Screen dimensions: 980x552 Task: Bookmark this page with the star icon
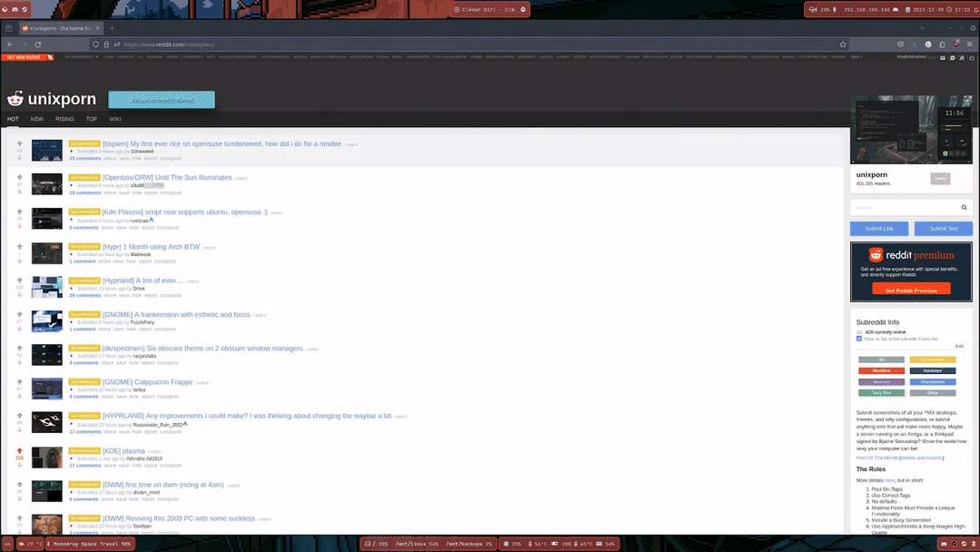[843, 44]
